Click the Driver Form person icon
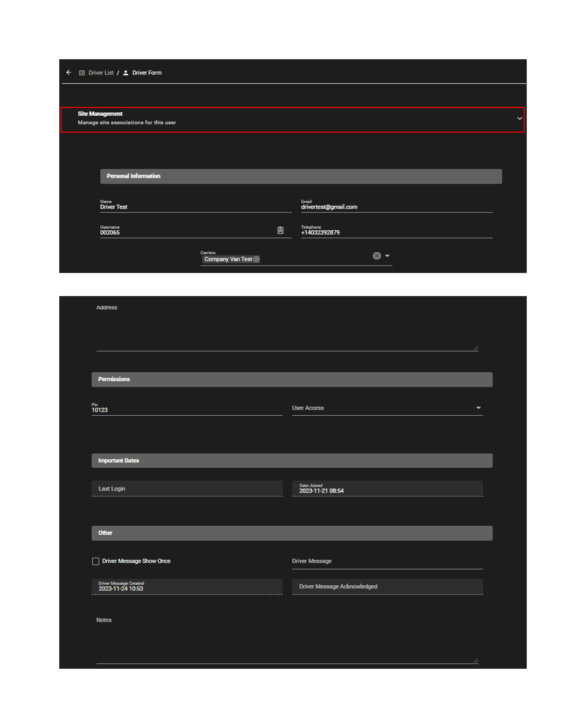Screen dimensions: 586x728 pyautogui.click(x=126, y=73)
